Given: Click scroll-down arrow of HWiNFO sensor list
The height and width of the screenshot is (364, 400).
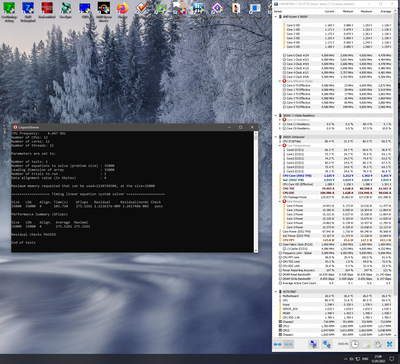Looking at the screenshot, I should click(396, 335).
